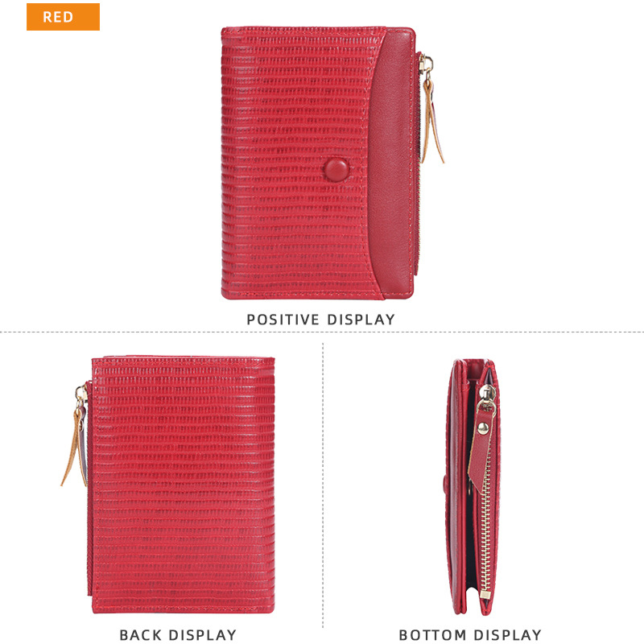
Task: Click the tan leather tassel on front wallet
Action: click(433, 122)
